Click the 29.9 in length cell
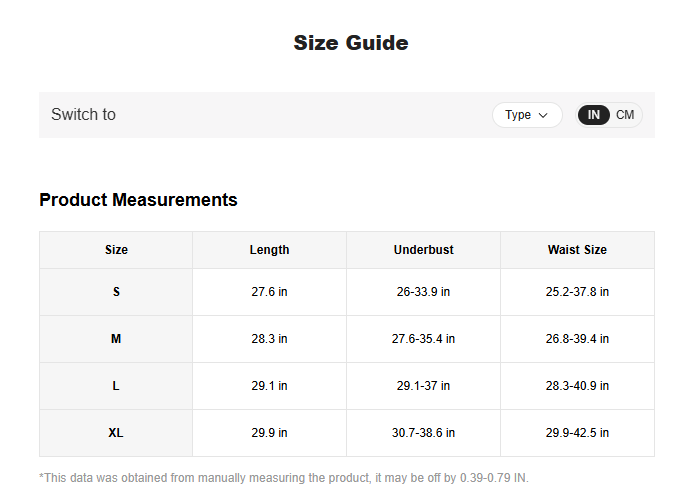The width and height of the screenshot is (686, 495). (x=269, y=433)
